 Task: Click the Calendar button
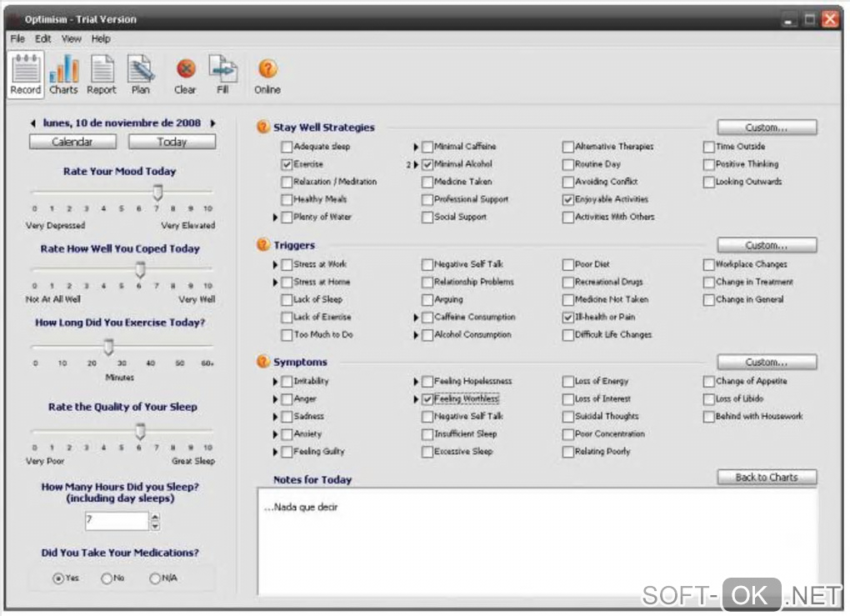click(72, 142)
